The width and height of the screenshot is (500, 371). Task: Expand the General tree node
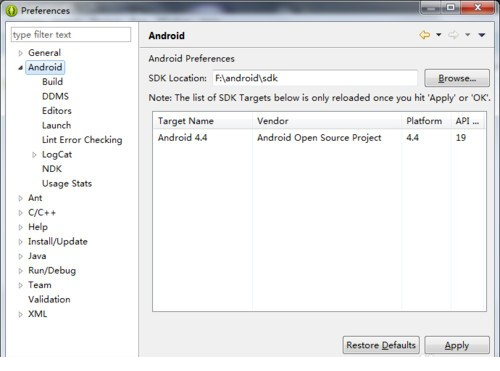pyautogui.click(x=20, y=53)
